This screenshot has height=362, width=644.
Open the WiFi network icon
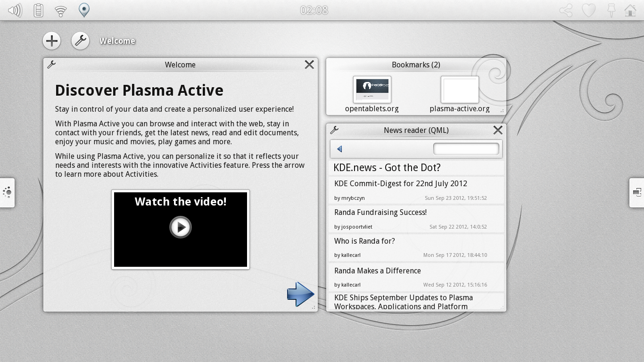(61, 11)
